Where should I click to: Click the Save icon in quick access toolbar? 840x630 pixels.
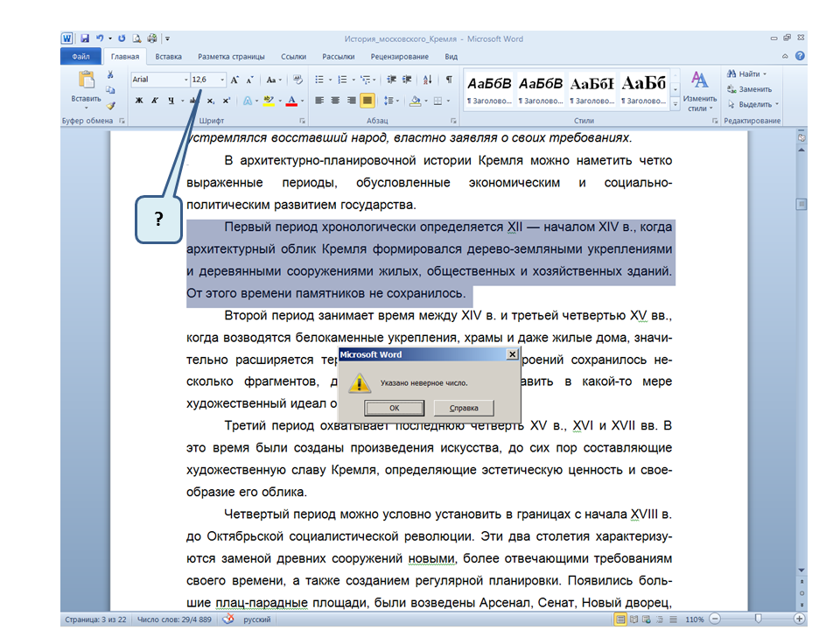tap(85, 38)
